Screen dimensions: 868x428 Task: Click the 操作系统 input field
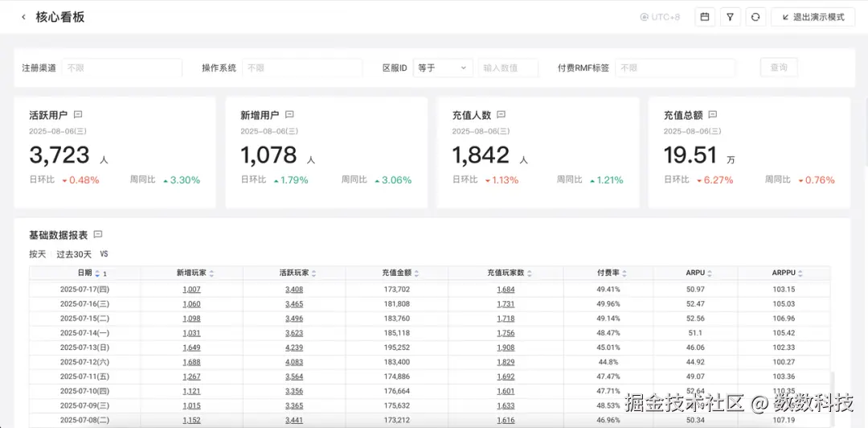pyautogui.click(x=302, y=68)
